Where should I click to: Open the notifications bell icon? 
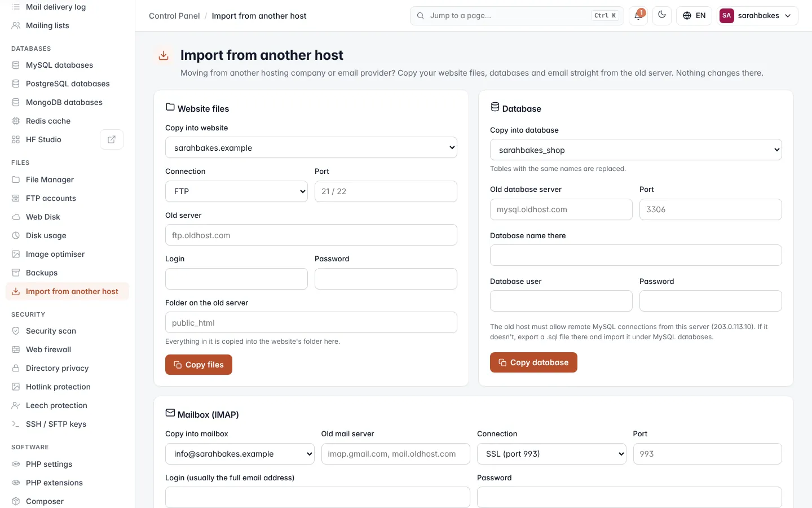tap(638, 16)
